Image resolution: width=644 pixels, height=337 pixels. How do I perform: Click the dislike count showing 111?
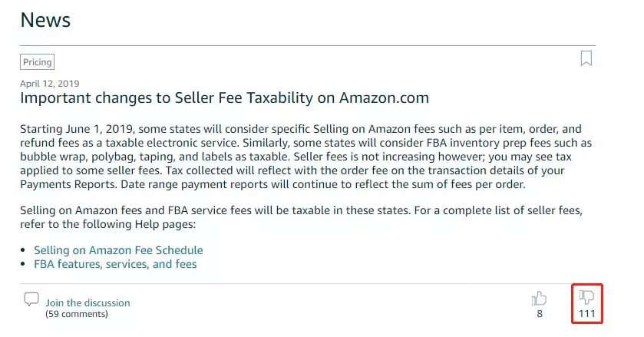pos(587,314)
